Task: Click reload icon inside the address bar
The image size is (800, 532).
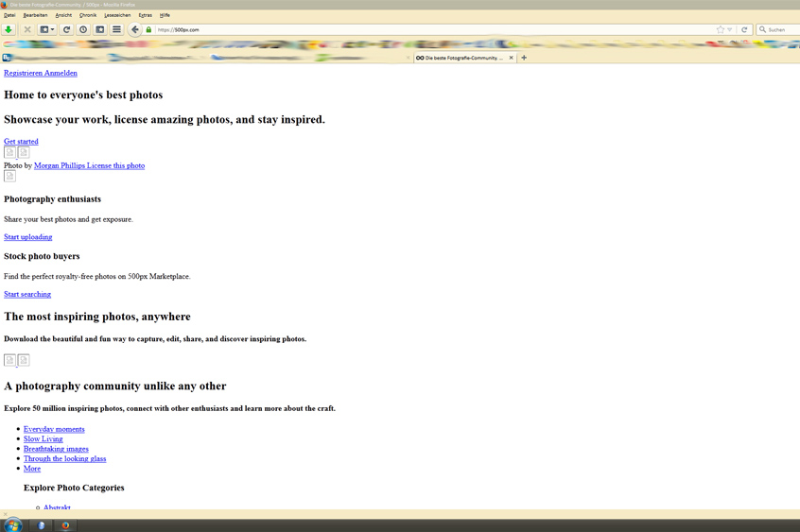Action: [744, 29]
